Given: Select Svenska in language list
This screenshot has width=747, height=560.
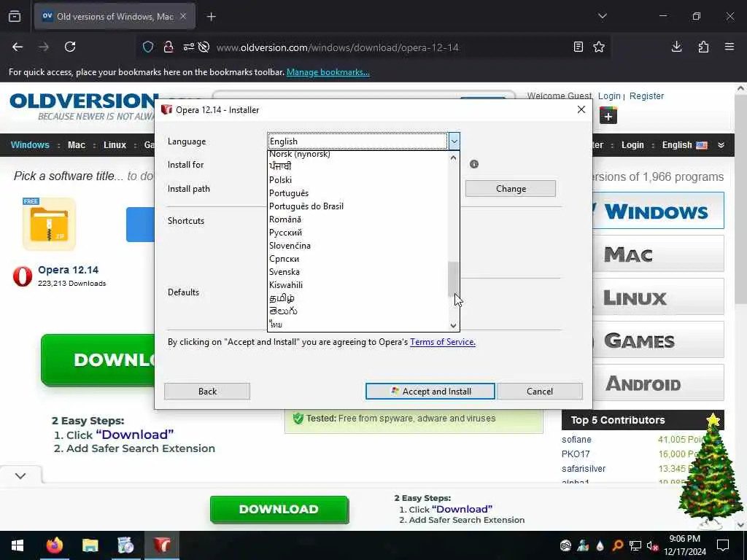Looking at the screenshot, I should point(357,272).
